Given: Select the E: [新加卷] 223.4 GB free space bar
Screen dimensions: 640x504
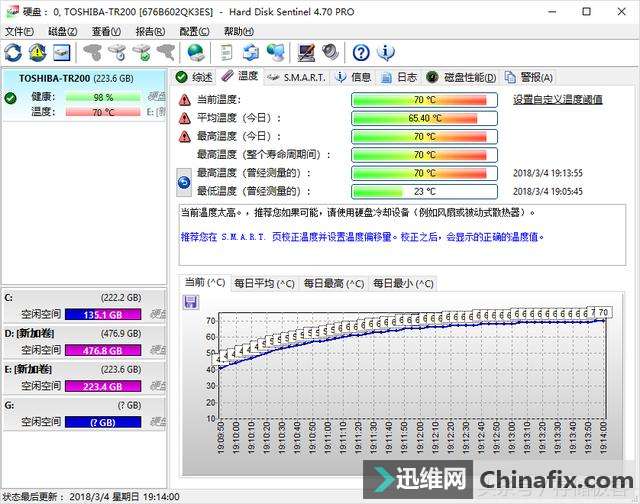Looking at the screenshot, I should 103,386.
